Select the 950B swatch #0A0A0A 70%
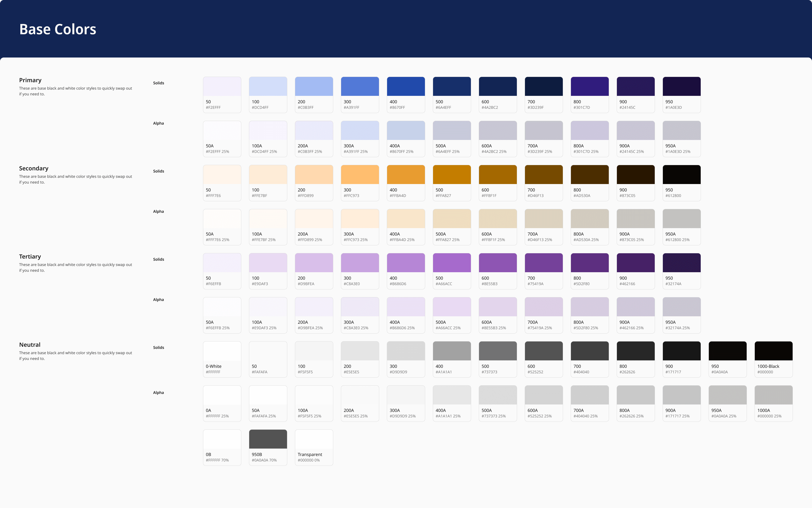The height and width of the screenshot is (508, 812). tap(268, 448)
